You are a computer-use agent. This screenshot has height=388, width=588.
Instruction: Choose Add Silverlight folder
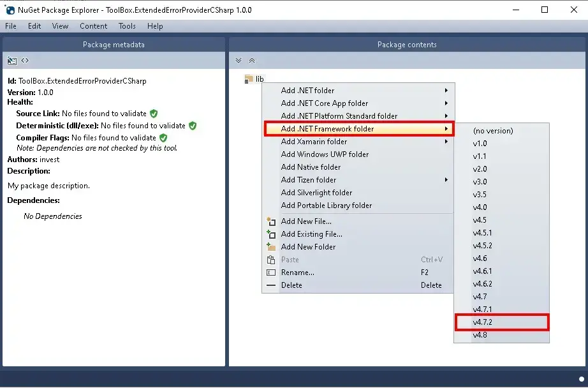[x=358, y=193]
